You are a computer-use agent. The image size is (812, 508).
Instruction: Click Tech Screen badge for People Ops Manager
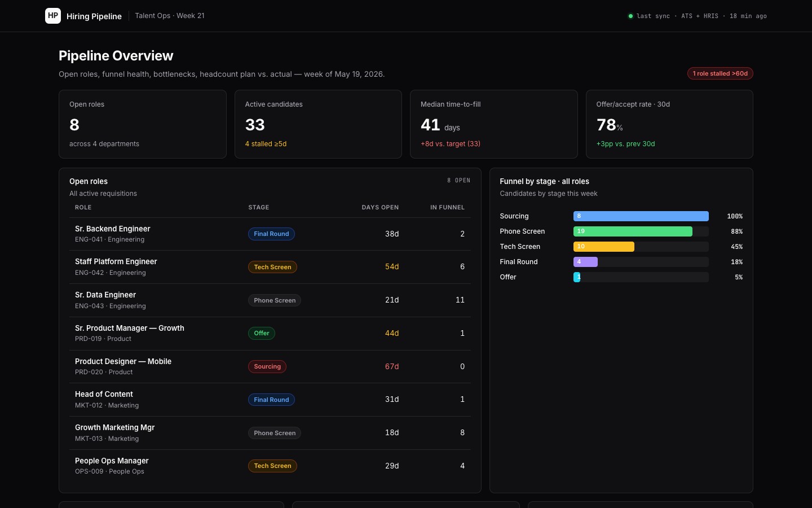[272, 466]
